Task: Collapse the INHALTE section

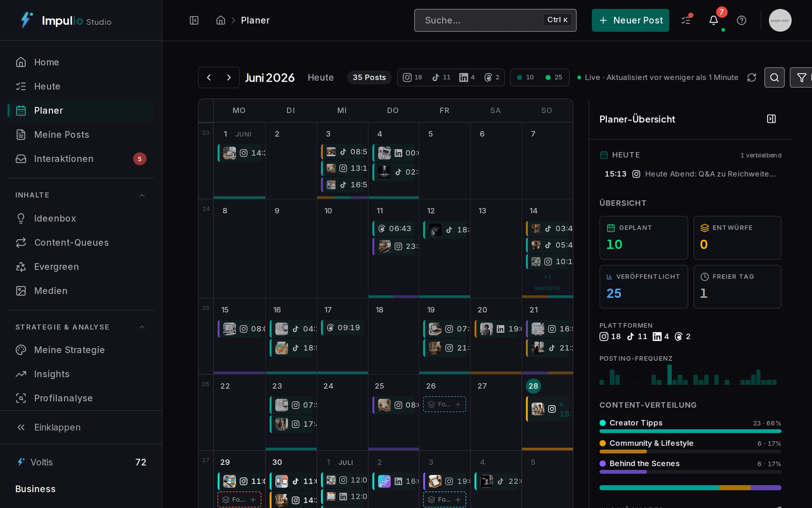Action: (x=142, y=195)
